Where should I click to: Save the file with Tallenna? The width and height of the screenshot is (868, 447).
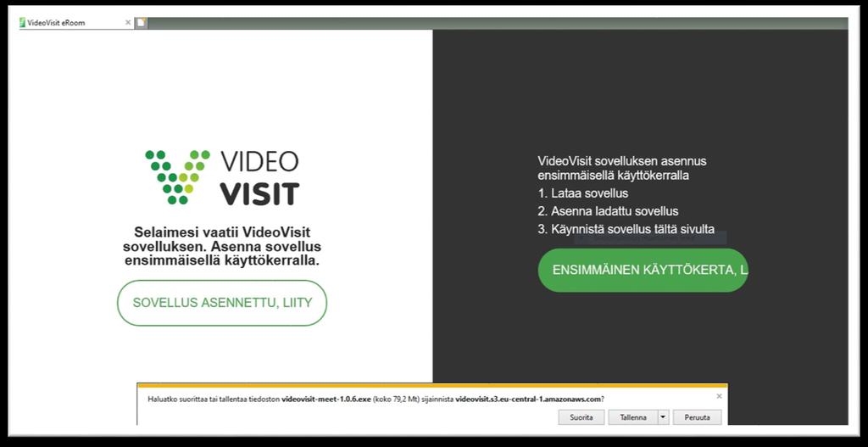[x=632, y=417]
